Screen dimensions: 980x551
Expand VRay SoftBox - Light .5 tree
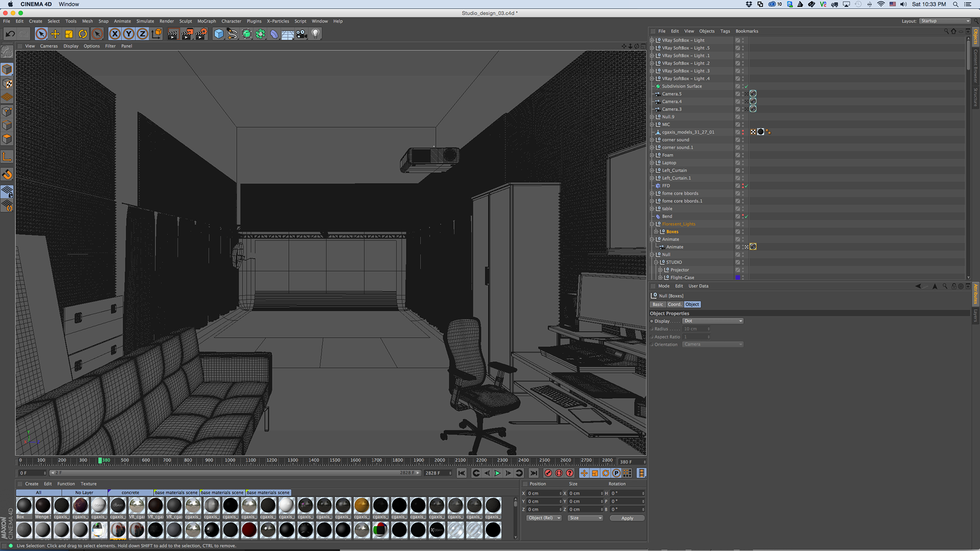pos(652,48)
